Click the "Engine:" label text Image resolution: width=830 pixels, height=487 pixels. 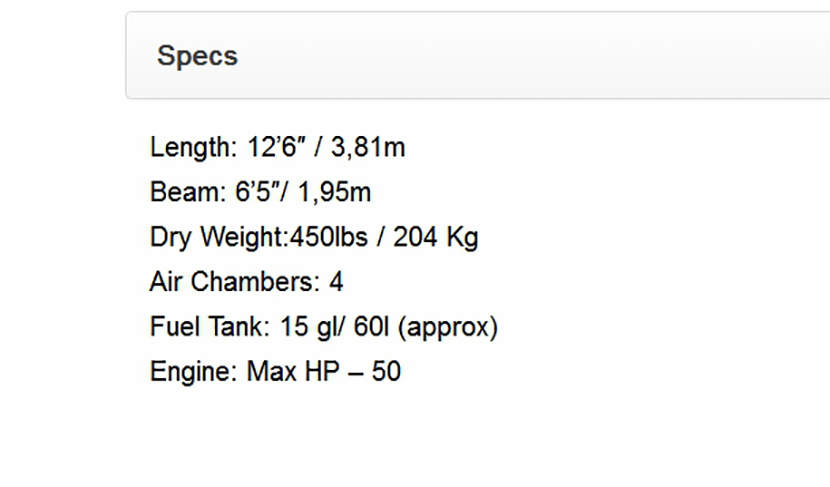pyautogui.click(x=194, y=373)
